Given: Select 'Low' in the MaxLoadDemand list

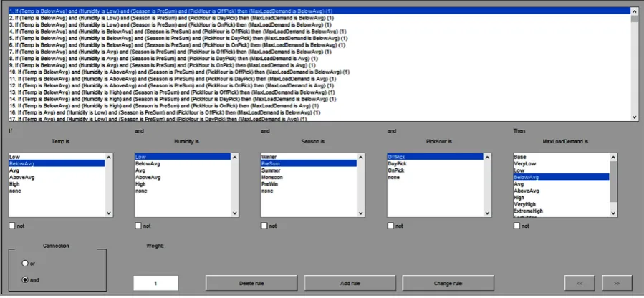Looking at the screenshot, I should 562,170.
